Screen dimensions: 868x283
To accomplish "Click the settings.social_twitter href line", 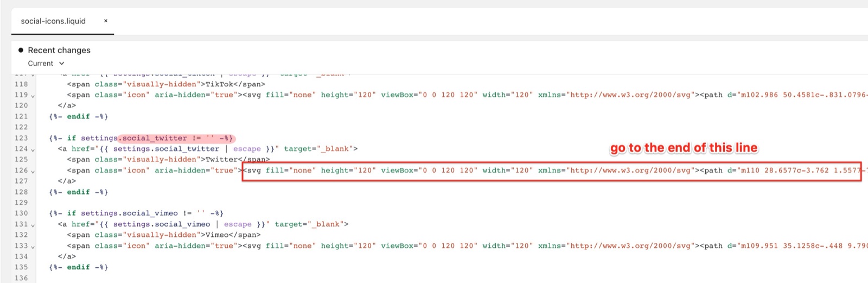I will [208, 149].
